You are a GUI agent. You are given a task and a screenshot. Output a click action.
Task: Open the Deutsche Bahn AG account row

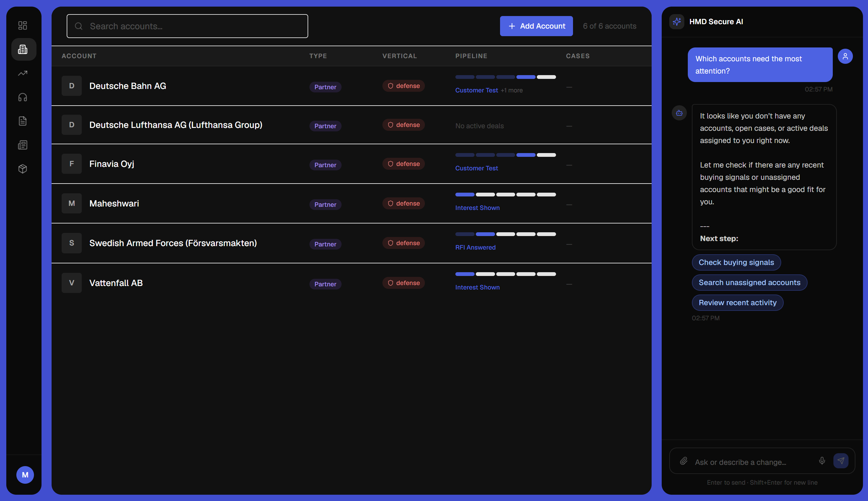click(351, 86)
